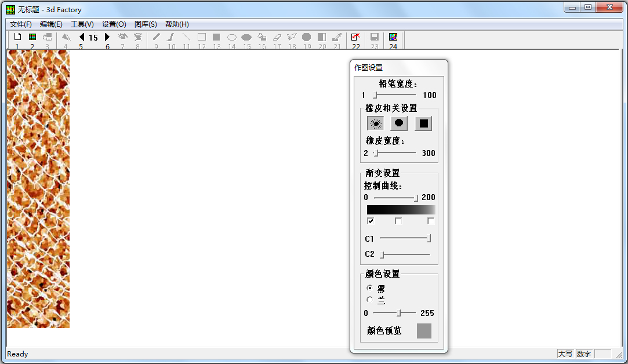
Task: Choose the soft dotted eraser shape
Action: (375, 123)
